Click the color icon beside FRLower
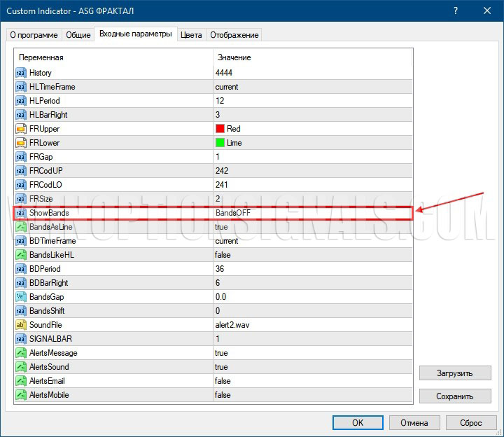 [x=21, y=143]
